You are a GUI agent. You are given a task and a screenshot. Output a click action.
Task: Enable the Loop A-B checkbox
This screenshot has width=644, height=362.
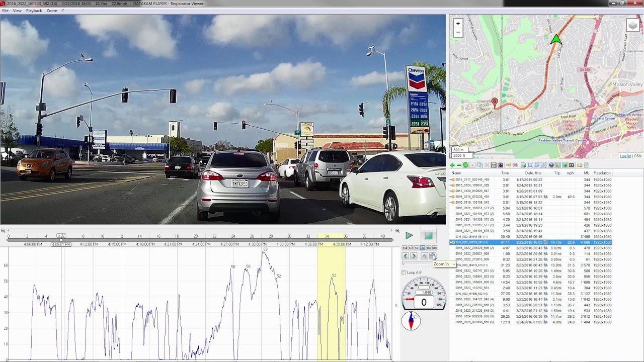click(404, 273)
